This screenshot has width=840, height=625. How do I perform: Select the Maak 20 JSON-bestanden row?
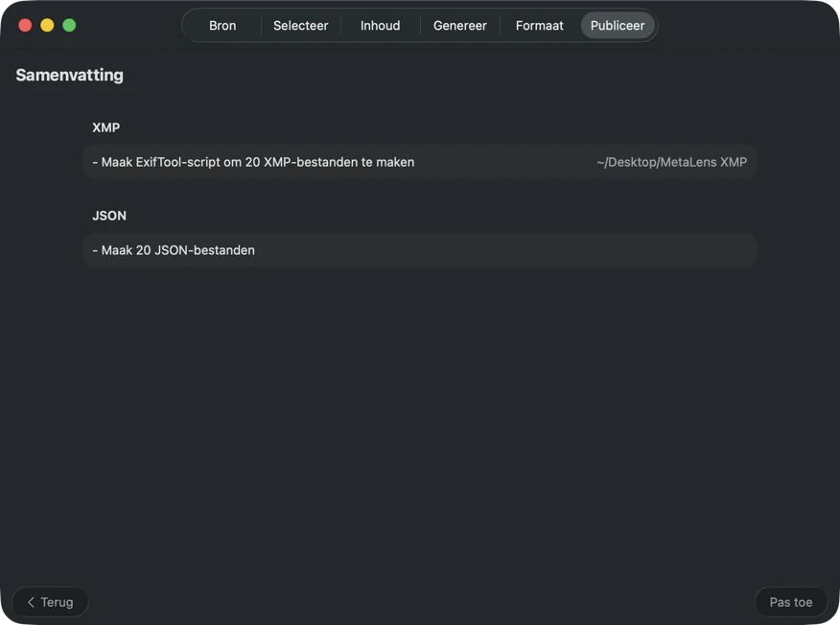[420, 249]
